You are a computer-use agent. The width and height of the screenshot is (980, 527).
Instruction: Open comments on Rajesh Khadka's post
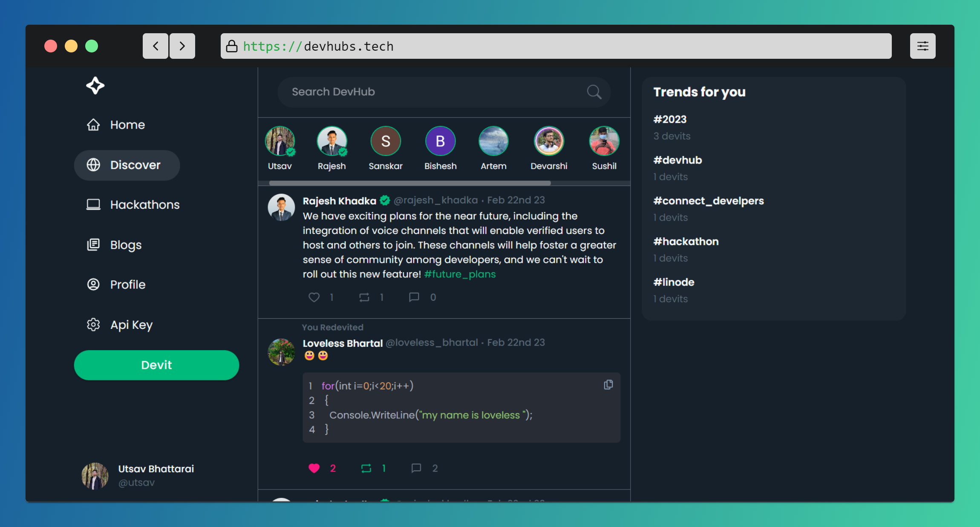(x=414, y=297)
